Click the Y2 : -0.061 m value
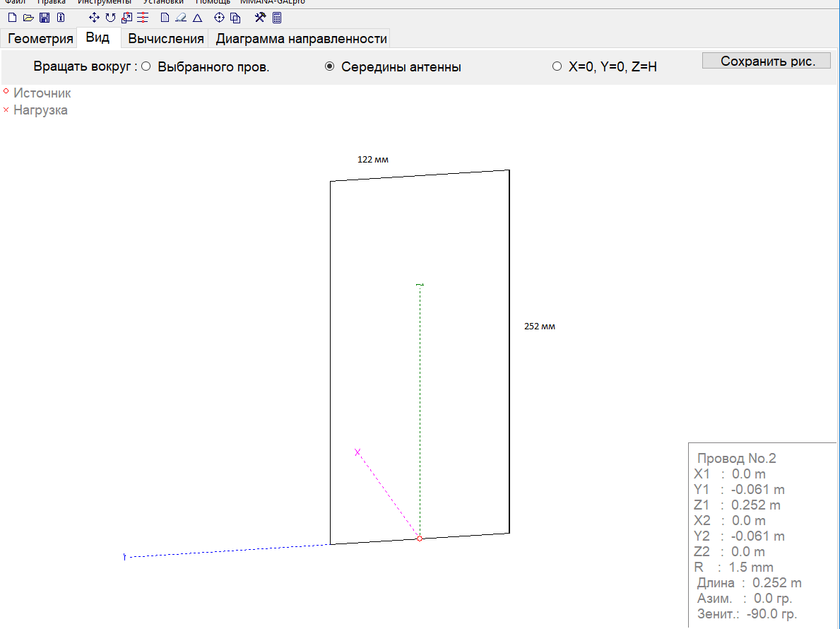840x629 pixels. (739, 536)
